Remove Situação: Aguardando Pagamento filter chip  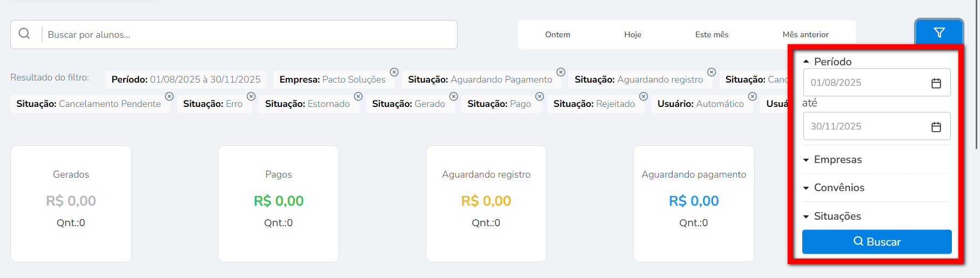click(x=561, y=72)
